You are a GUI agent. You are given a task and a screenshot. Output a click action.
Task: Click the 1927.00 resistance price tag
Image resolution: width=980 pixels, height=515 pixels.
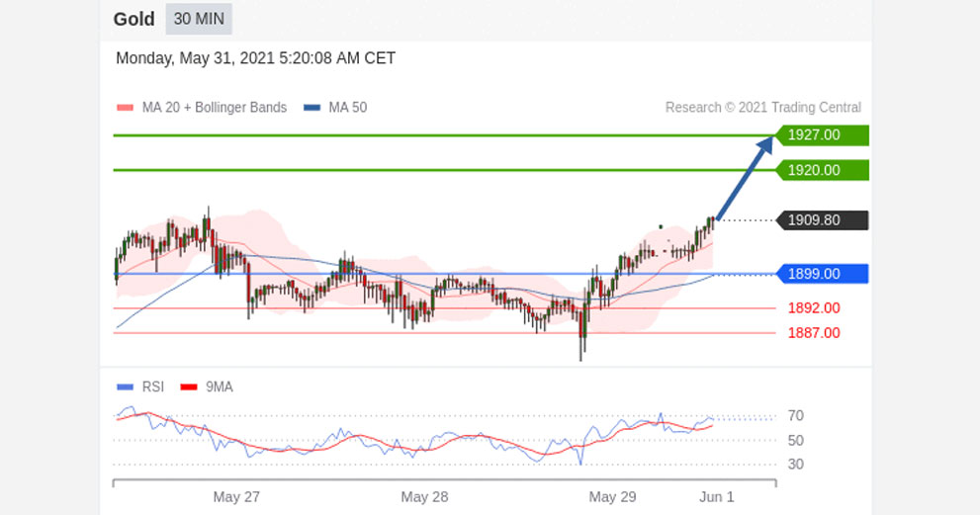click(x=821, y=135)
